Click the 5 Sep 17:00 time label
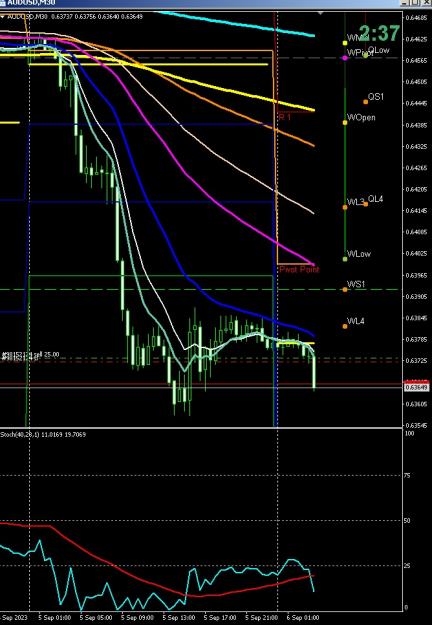The width and height of the screenshot is (432, 625). 220,617
